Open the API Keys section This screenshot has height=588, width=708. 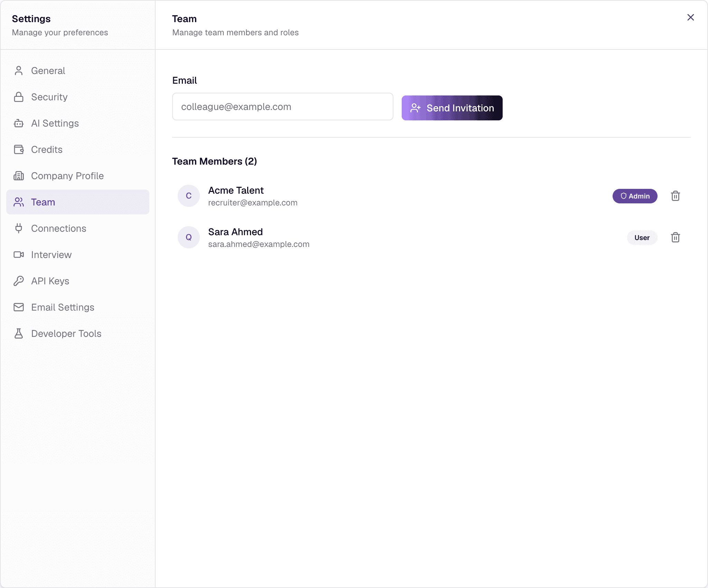(x=78, y=281)
